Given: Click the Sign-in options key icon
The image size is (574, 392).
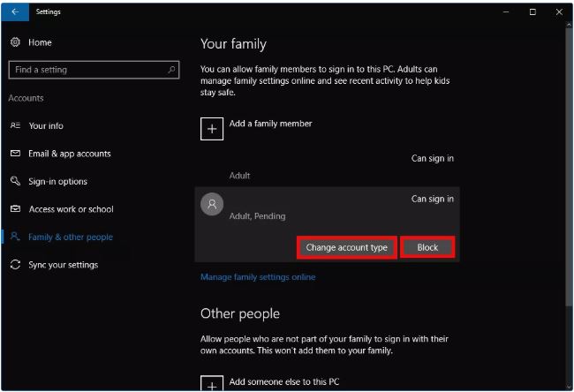Looking at the screenshot, I should tap(15, 181).
